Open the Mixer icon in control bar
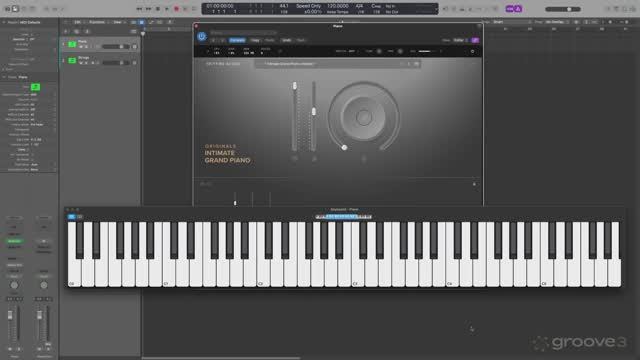Image resolution: width=640 pixels, height=360 pixels. (55, 9)
